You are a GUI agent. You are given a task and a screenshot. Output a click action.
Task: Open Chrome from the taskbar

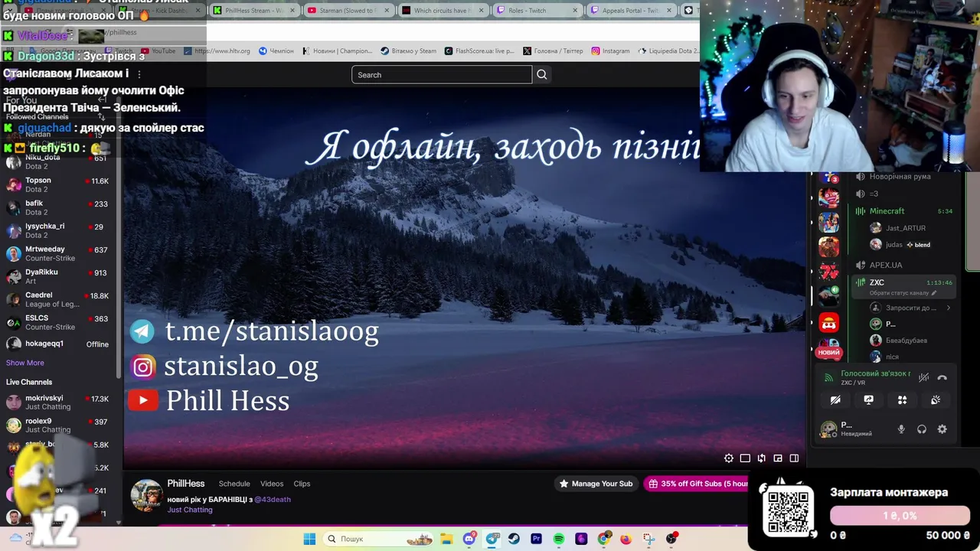603,539
